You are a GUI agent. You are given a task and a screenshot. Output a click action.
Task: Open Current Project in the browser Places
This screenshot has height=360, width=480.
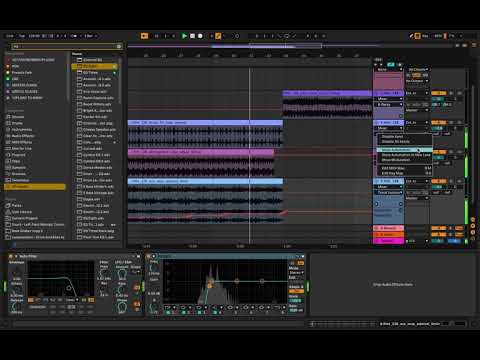(x=24, y=218)
